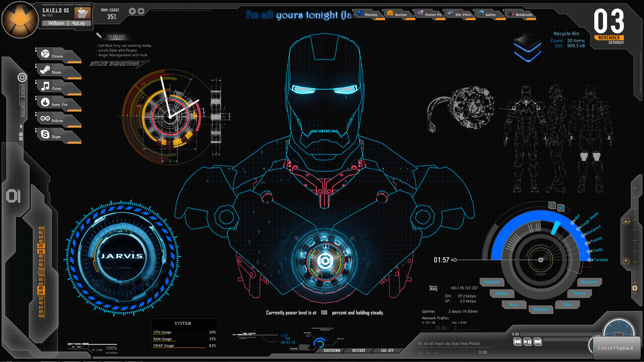Click the crosshair icon next to RAM usage
This screenshot has width=644, height=362.
click(x=141, y=11)
